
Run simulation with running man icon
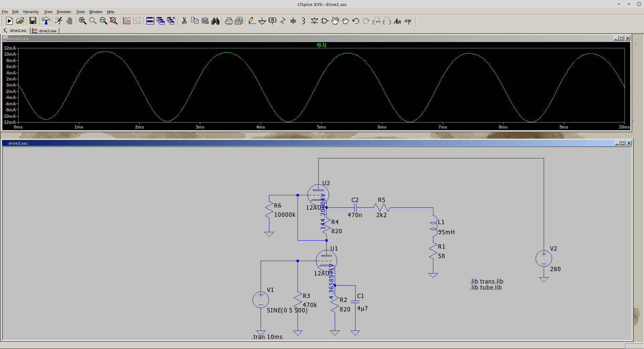(59, 21)
